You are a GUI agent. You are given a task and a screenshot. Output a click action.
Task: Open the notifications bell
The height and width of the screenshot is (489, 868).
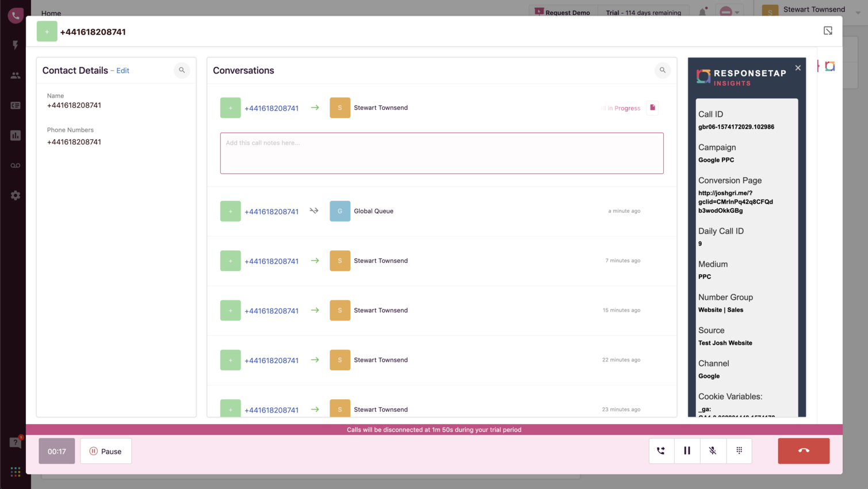coord(702,12)
